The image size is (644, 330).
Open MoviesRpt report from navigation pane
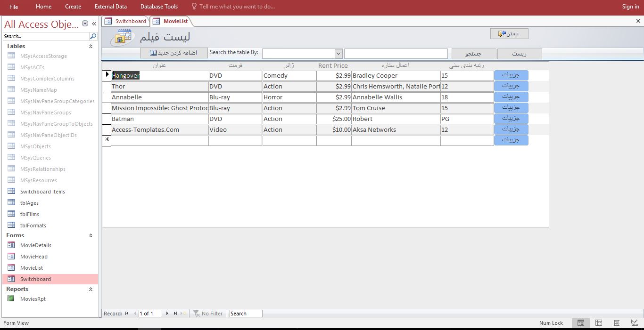33,299
